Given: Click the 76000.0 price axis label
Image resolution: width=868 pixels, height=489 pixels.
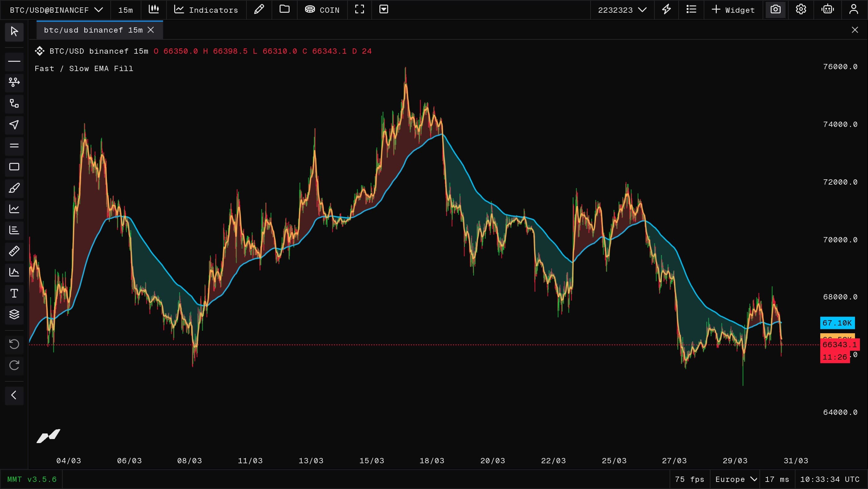Looking at the screenshot, I should 840,67.
